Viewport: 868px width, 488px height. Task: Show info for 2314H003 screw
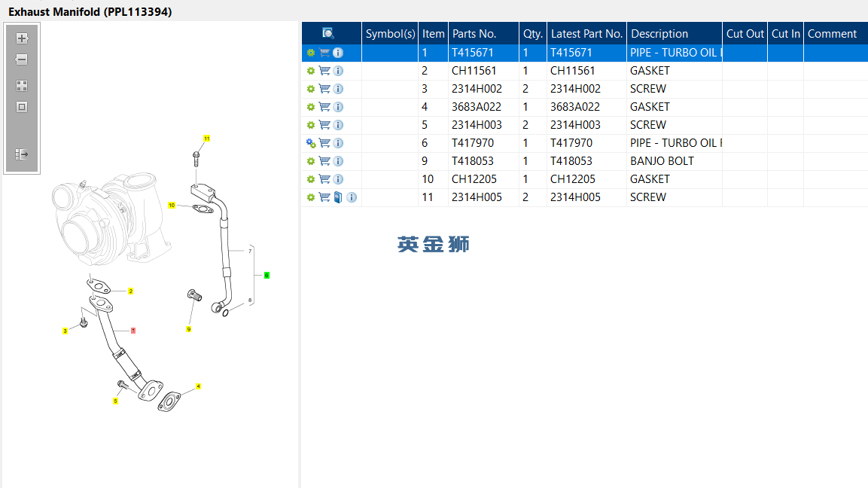[338, 125]
